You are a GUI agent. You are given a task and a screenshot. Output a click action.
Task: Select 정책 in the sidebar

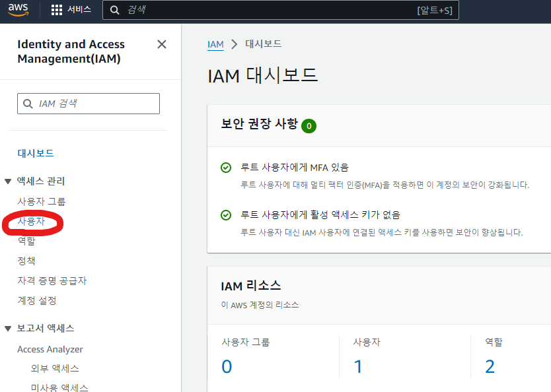27,261
